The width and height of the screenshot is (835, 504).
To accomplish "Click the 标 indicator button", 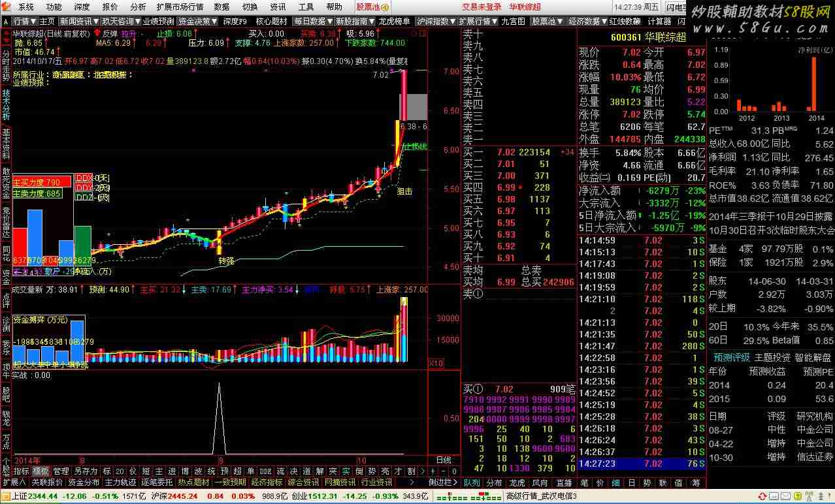I will click(106, 471).
